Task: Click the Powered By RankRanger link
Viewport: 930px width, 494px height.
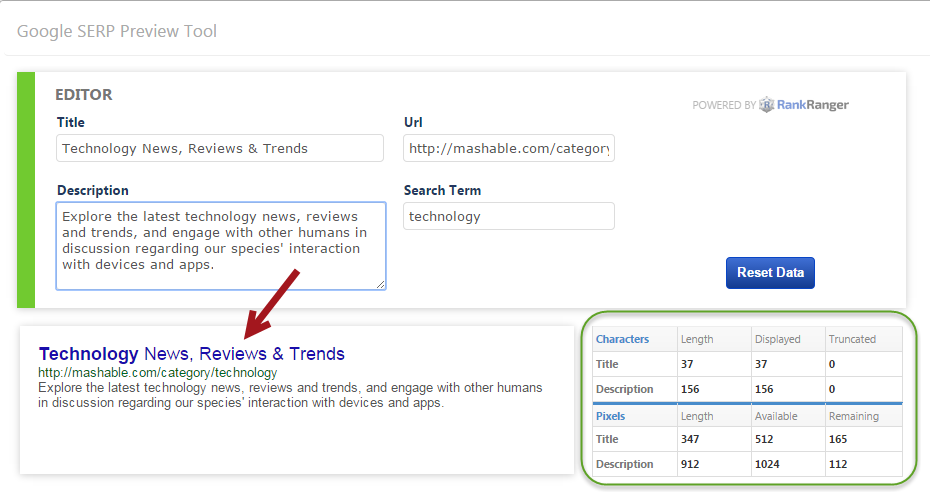Action: [x=770, y=105]
